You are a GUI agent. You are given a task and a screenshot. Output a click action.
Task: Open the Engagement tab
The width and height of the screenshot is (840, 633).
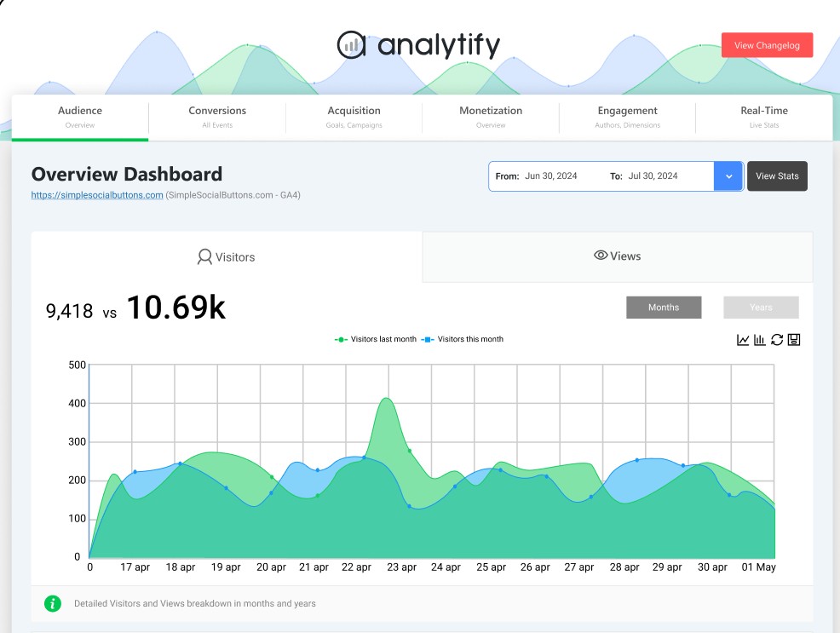(627, 118)
